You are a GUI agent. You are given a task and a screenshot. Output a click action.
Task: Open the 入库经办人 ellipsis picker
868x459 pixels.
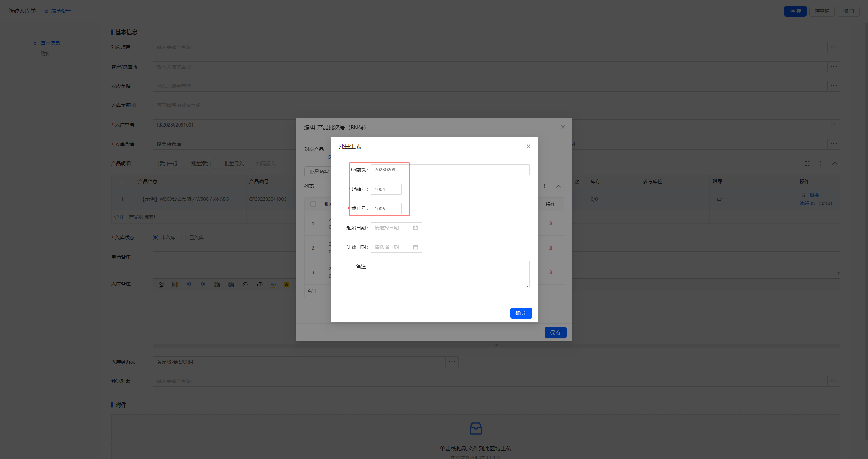coord(452,362)
